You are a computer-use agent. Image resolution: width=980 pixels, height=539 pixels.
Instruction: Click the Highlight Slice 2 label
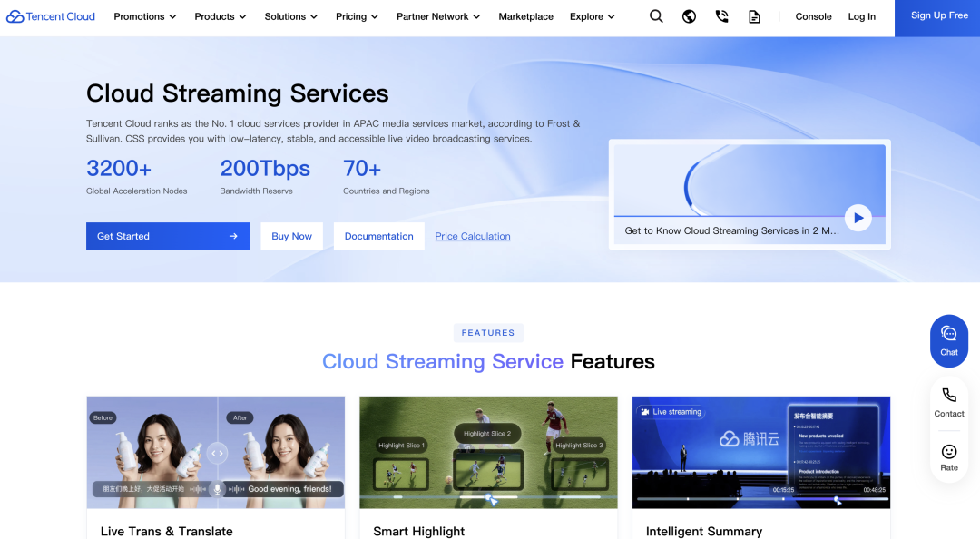[x=487, y=434]
